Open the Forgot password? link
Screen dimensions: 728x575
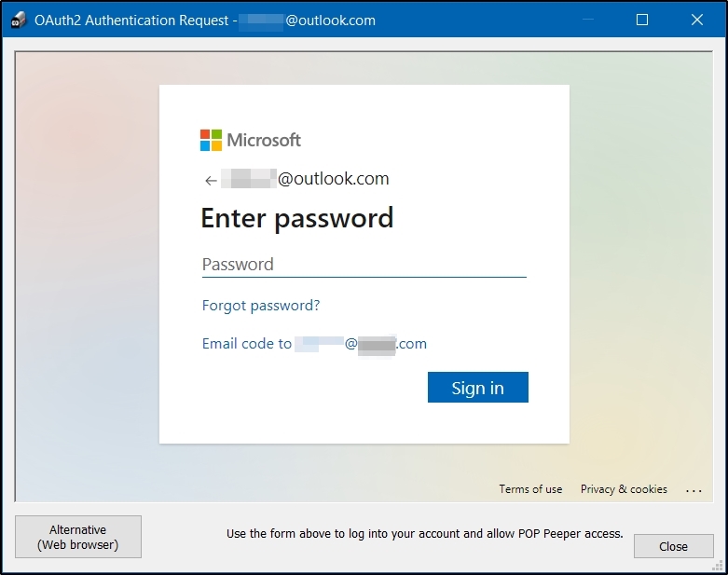(261, 306)
